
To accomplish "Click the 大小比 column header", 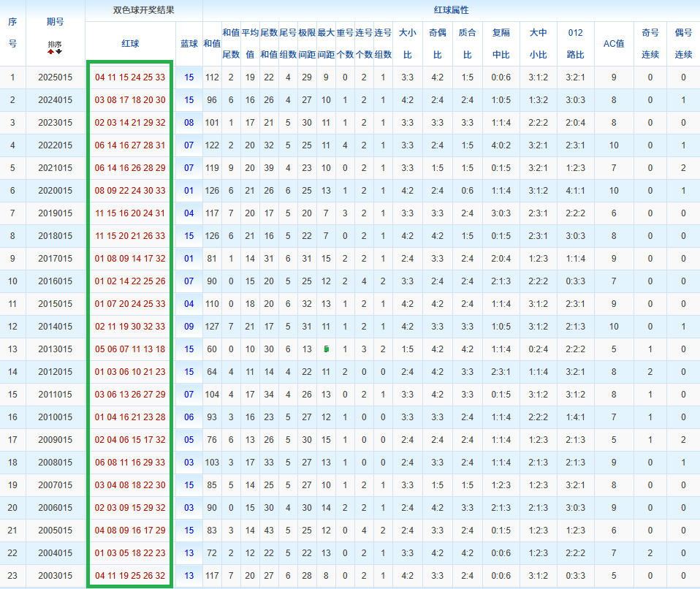I will click(x=408, y=44).
